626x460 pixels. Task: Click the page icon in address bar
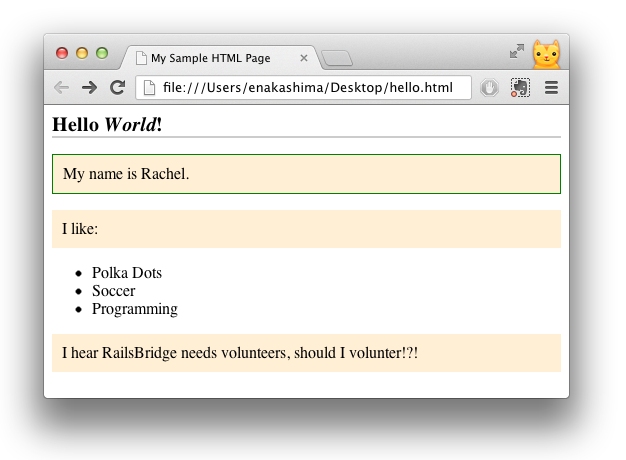click(150, 88)
